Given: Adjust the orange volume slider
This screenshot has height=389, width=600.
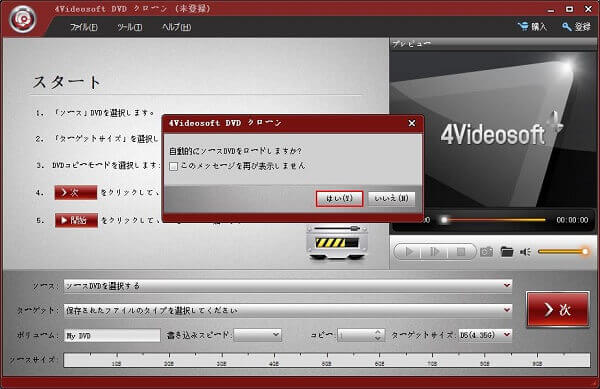Looking at the screenshot, I should coord(562,251).
